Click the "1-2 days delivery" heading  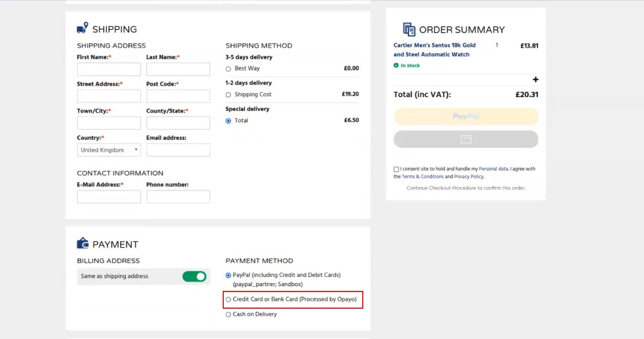click(x=249, y=83)
